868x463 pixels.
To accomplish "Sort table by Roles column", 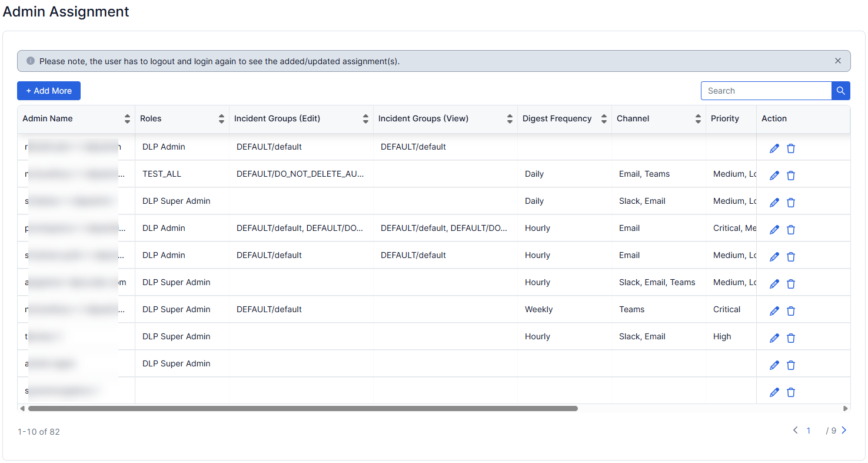I will [x=221, y=119].
